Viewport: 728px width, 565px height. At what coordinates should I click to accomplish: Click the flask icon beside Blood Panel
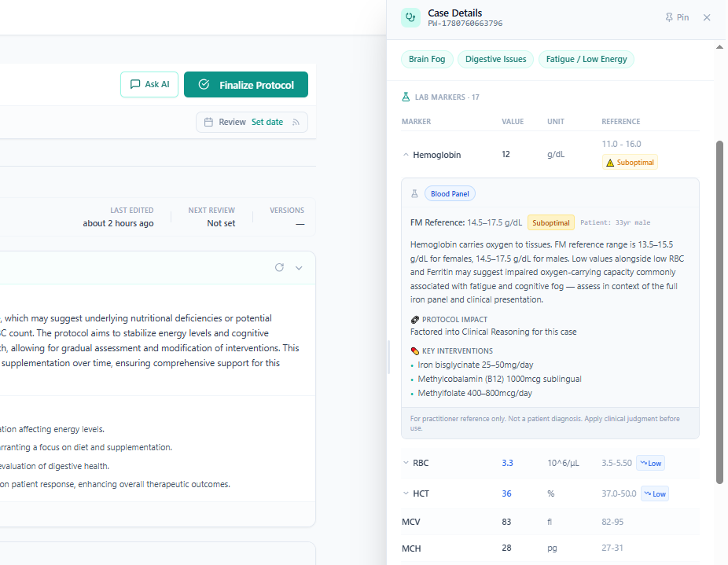(x=414, y=193)
